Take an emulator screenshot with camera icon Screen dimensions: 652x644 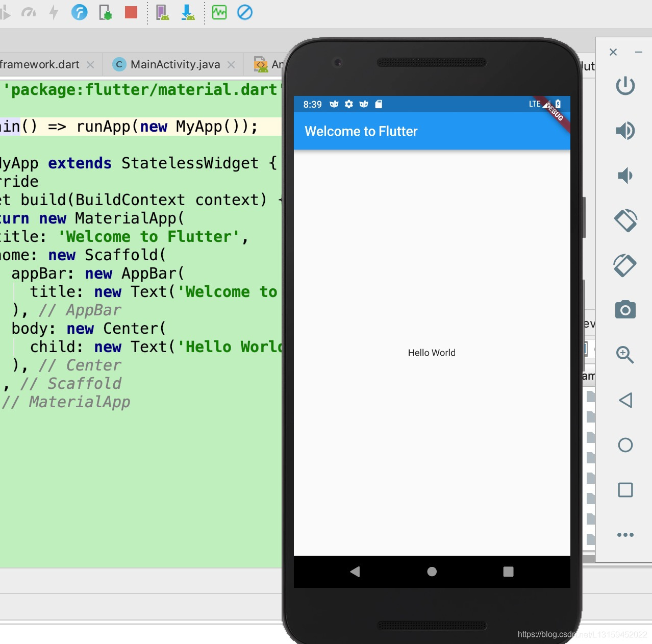pyautogui.click(x=625, y=310)
